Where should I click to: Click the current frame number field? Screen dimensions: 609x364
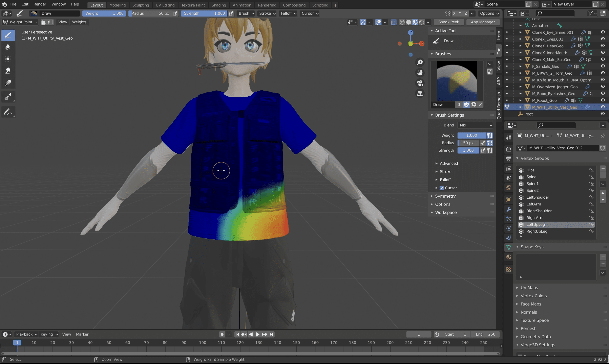(x=418, y=334)
